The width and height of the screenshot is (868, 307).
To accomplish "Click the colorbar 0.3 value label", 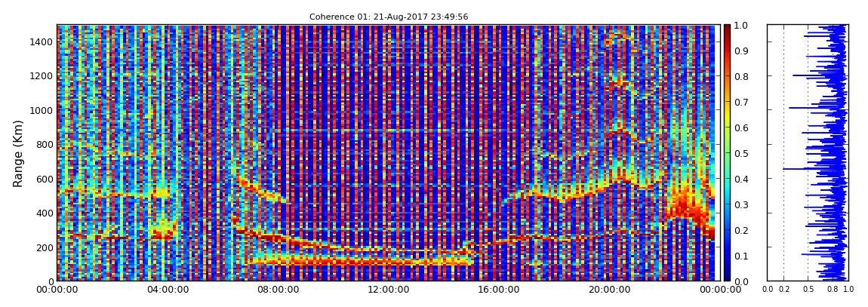I will pyautogui.click(x=740, y=204).
